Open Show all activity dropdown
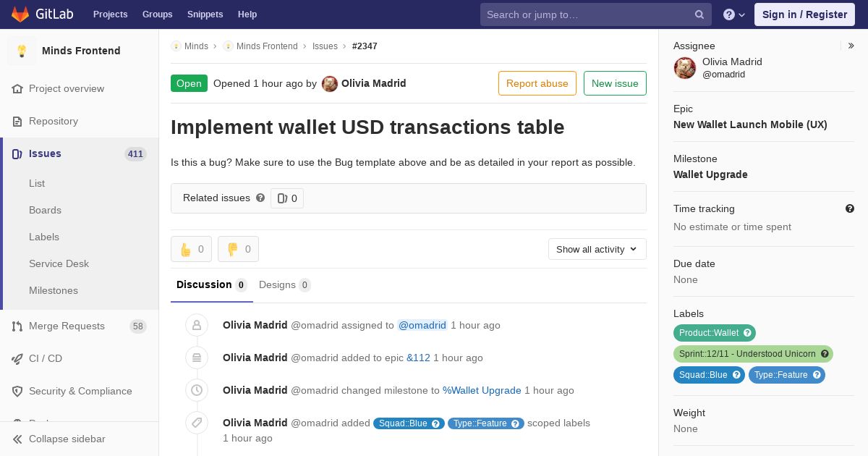The height and width of the screenshot is (456, 868). pyautogui.click(x=597, y=249)
